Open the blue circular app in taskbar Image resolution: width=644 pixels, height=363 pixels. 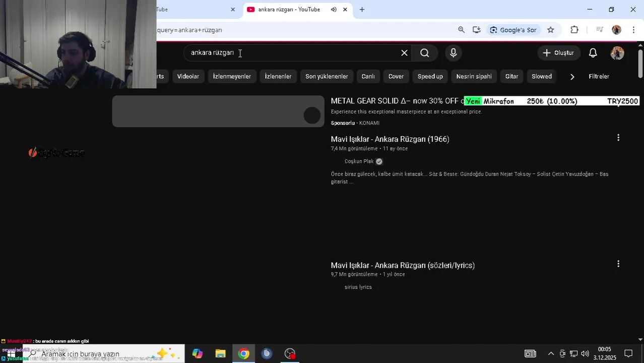(267, 353)
